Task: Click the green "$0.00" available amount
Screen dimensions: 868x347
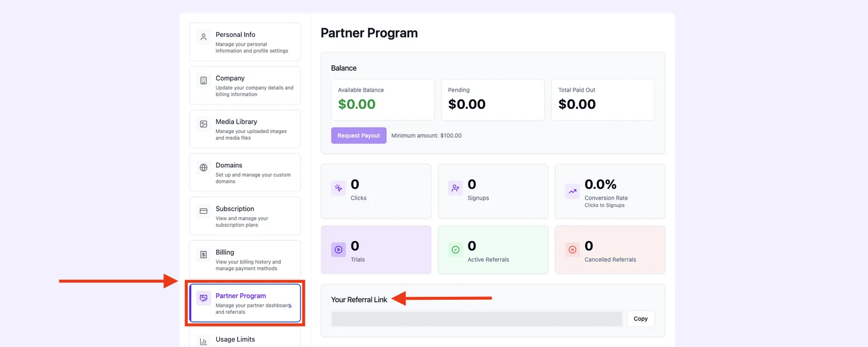Action: coord(356,104)
